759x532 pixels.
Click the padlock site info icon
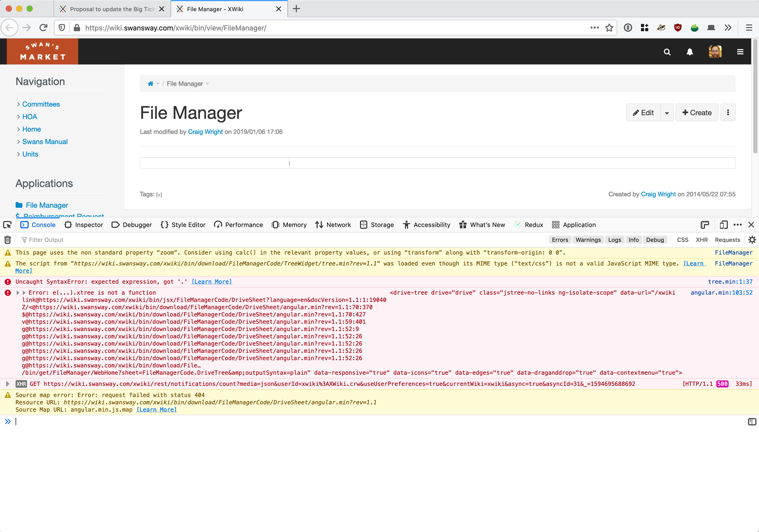[77, 28]
